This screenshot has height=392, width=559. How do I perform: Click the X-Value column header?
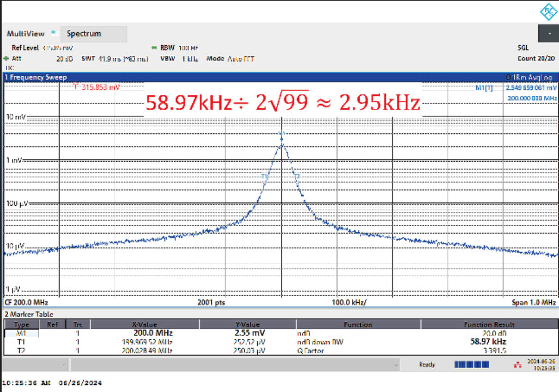pos(144,324)
